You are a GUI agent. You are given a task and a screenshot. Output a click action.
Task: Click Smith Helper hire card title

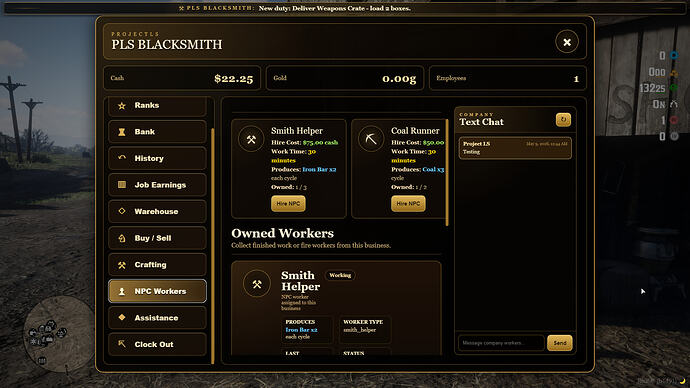click(297, 131)
